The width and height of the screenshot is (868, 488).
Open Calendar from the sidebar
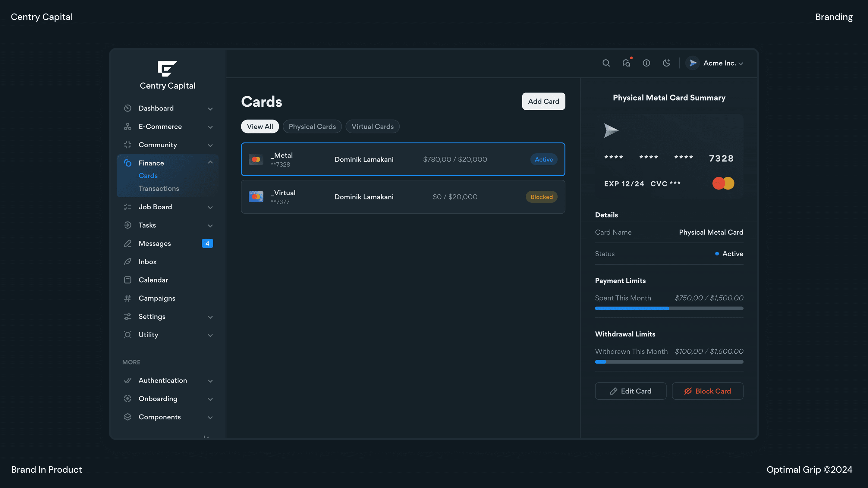click(153, 280)
